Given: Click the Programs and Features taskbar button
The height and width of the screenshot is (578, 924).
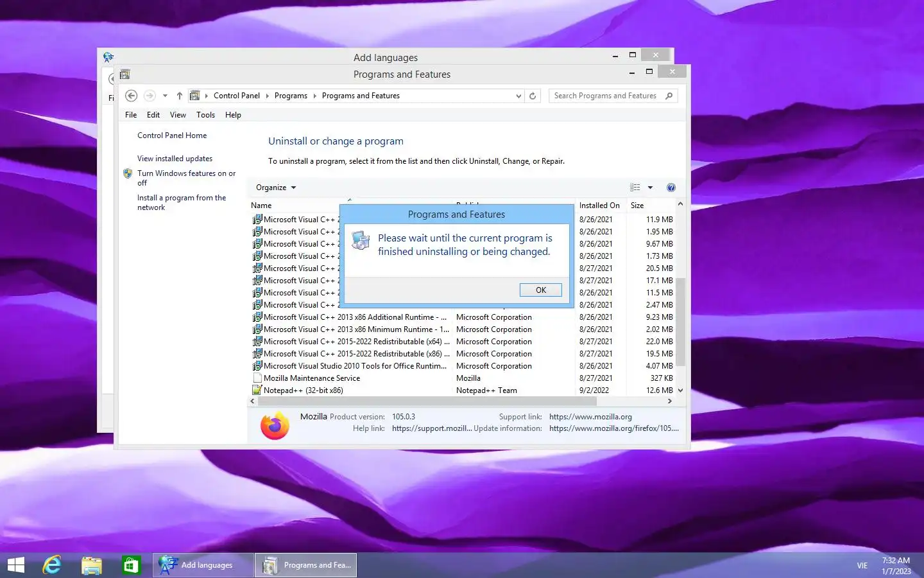Looking at the screenshot, I should 305,565.
